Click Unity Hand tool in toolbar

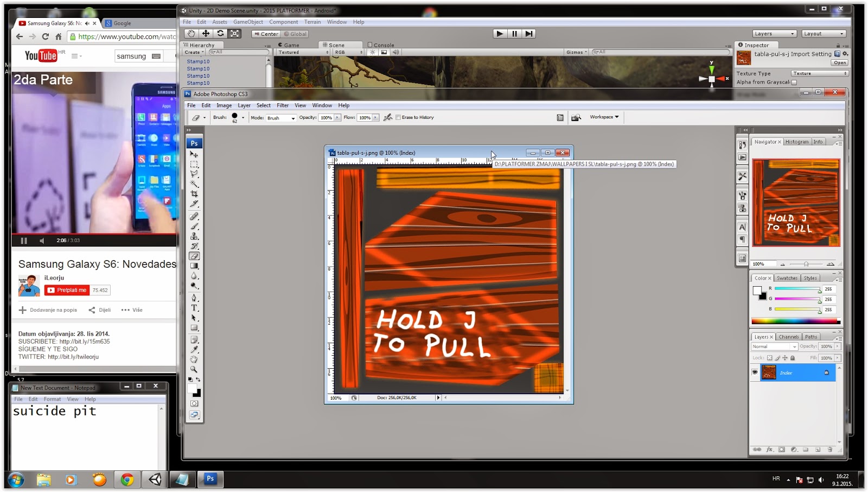pos(192,34)
